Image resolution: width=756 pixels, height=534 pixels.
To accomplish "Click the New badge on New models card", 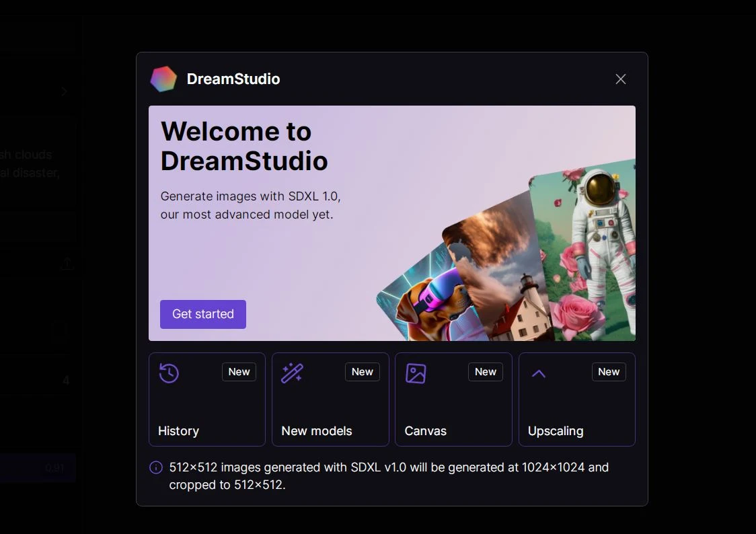I will (x=362, y=372).
